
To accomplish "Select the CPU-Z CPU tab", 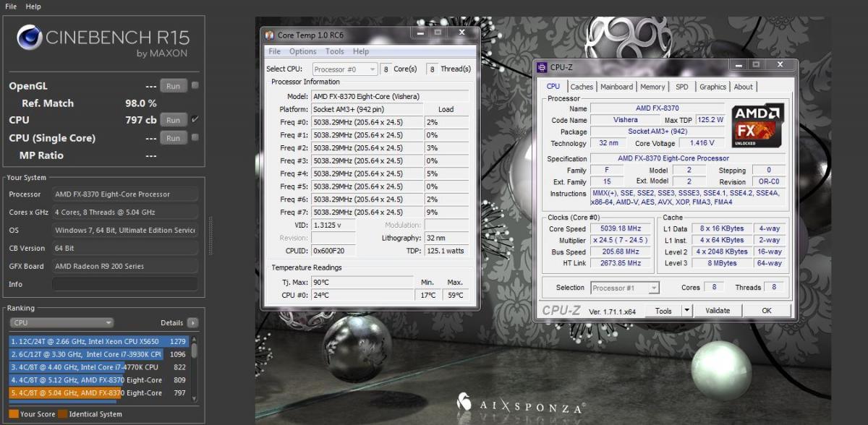I will click(553, 86).
